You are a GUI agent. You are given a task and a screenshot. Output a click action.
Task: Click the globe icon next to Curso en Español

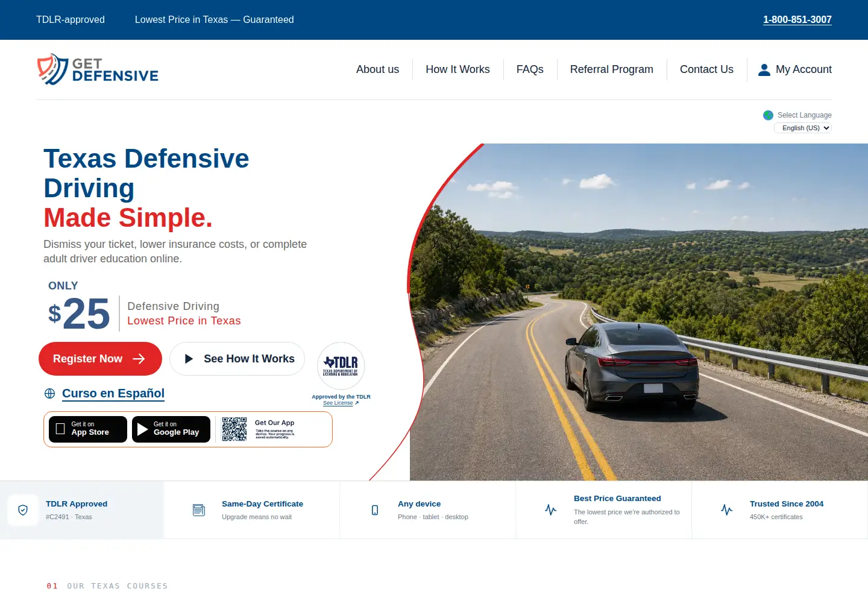click(50, 393)
